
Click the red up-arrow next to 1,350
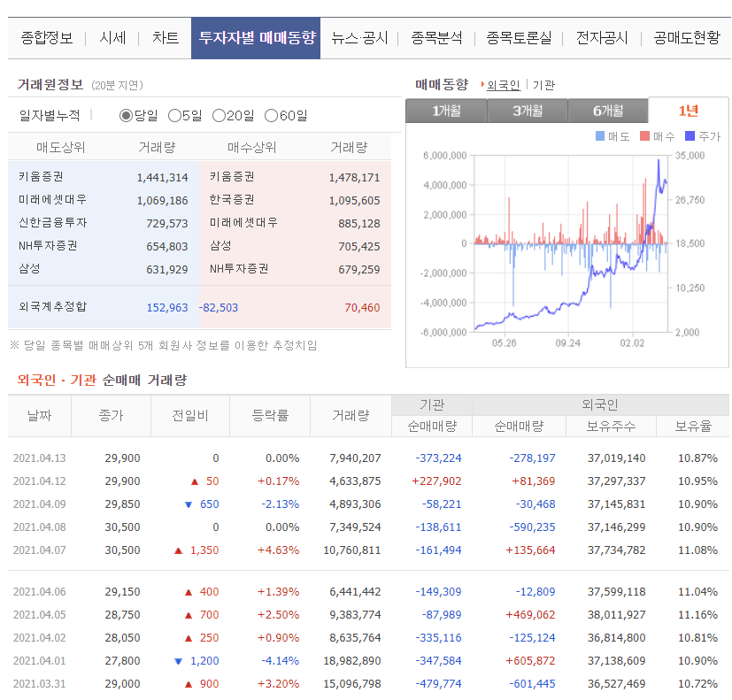178,550
